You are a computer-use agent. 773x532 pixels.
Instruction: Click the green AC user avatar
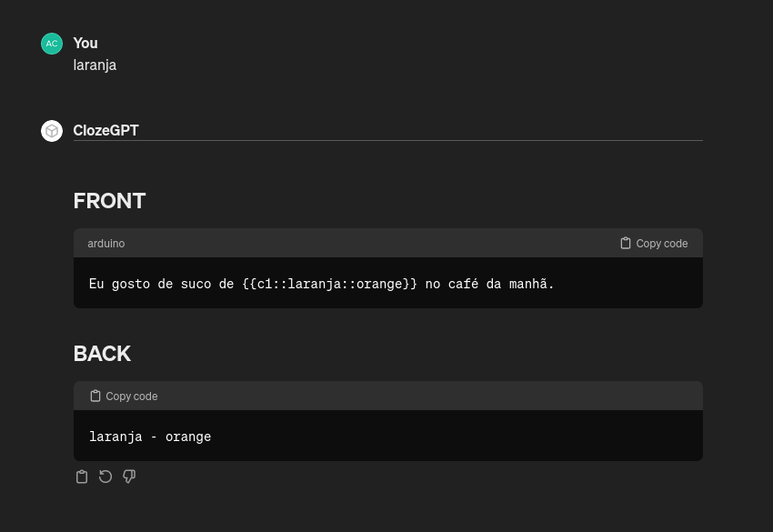coord(52,44)
